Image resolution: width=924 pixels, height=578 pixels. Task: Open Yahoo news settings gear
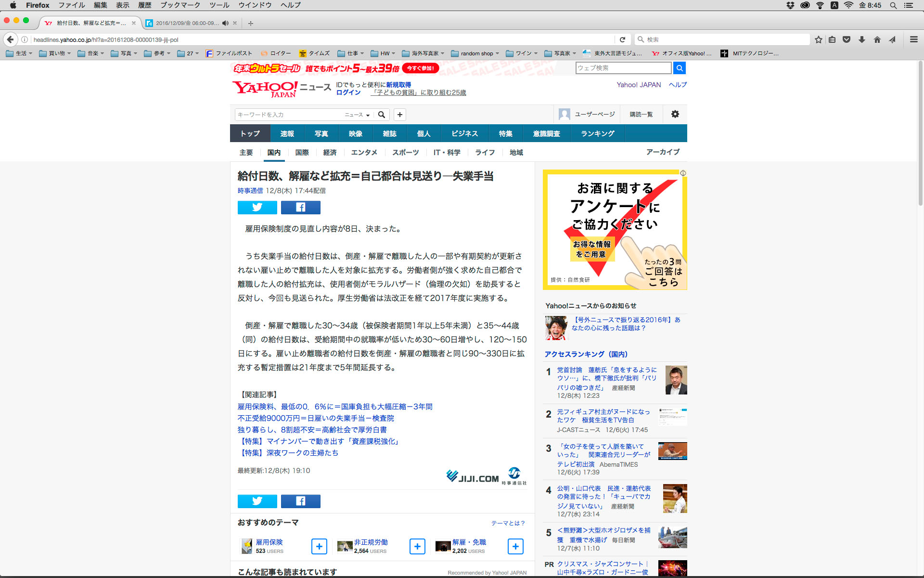click(x=675, y=114)
